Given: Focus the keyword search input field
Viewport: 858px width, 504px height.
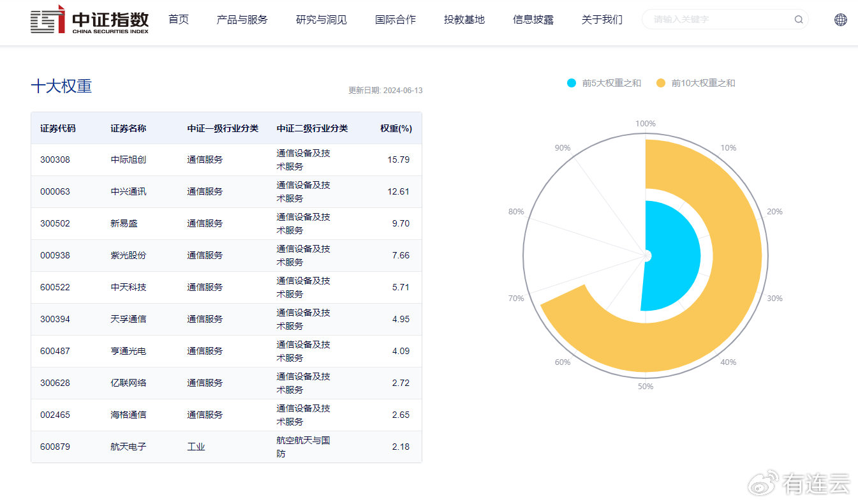Looking at the screenshot, I should (x=725, y=19).
